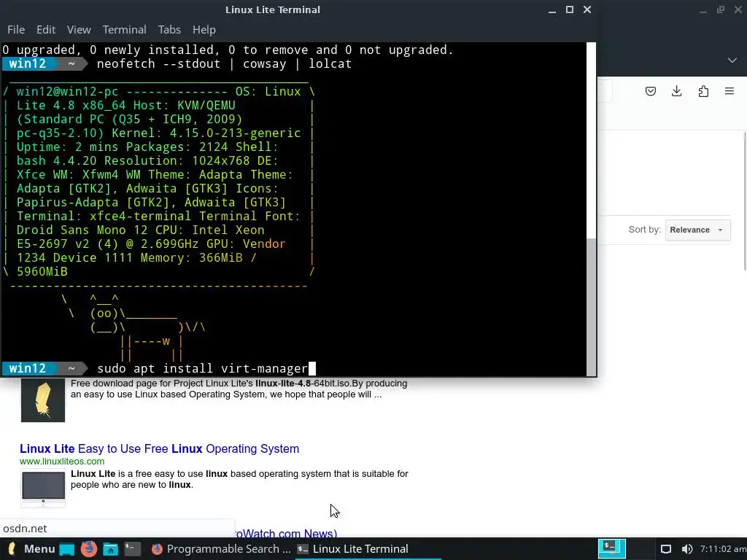Open the File menu in the terminal
Image resolution: width=747 pixels, height=560 pixels.
coord(16,29)
